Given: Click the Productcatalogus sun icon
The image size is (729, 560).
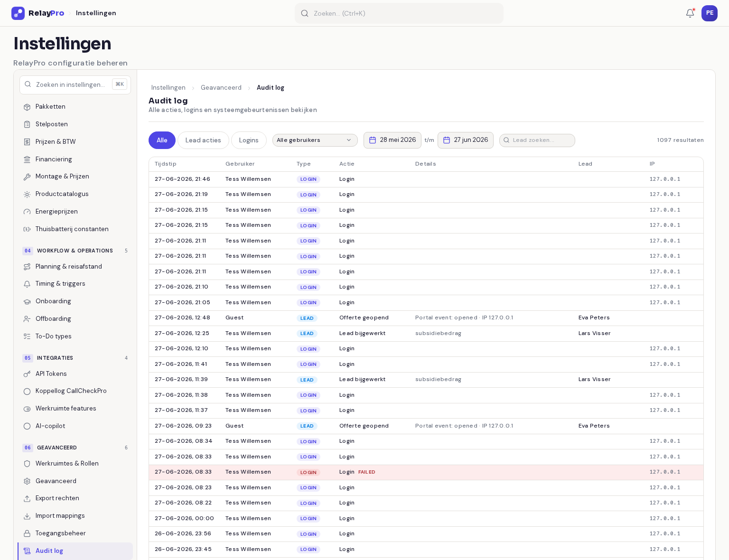Looking at the screenshot, I should (27, 194).
